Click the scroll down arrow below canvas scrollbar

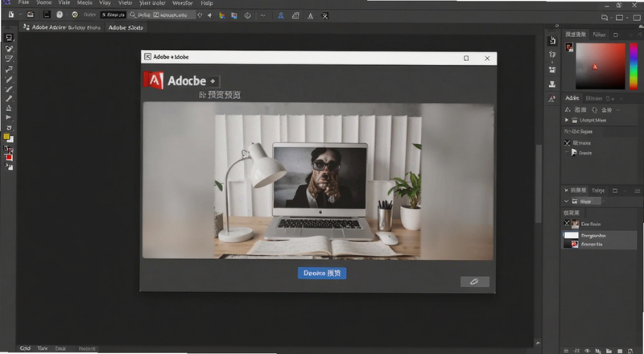click(x=538, y=343)
